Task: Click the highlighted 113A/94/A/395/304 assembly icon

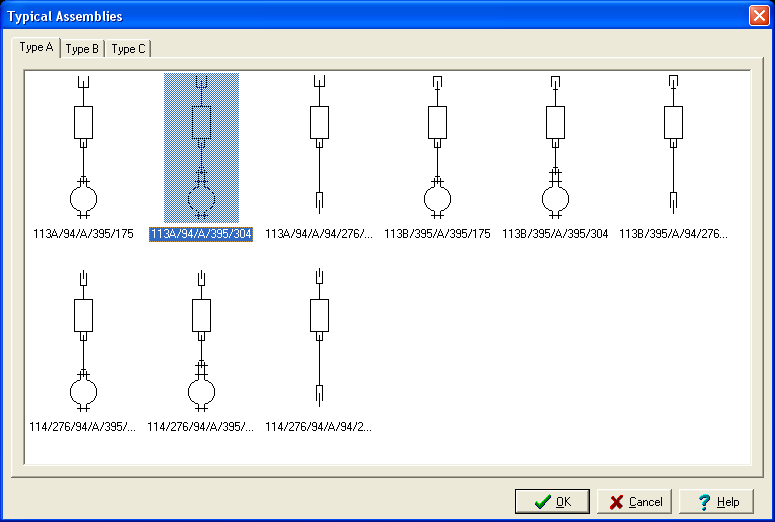Action: coord(201,147)
